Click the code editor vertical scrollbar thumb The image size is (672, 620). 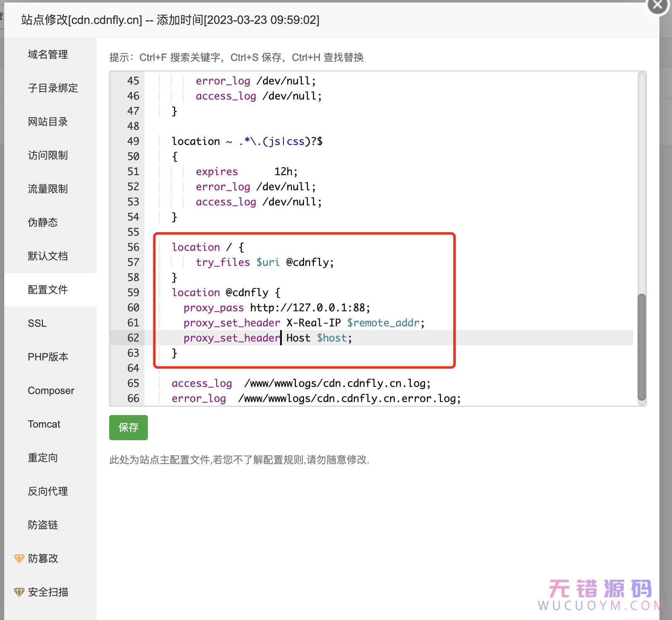pos(641,347)
